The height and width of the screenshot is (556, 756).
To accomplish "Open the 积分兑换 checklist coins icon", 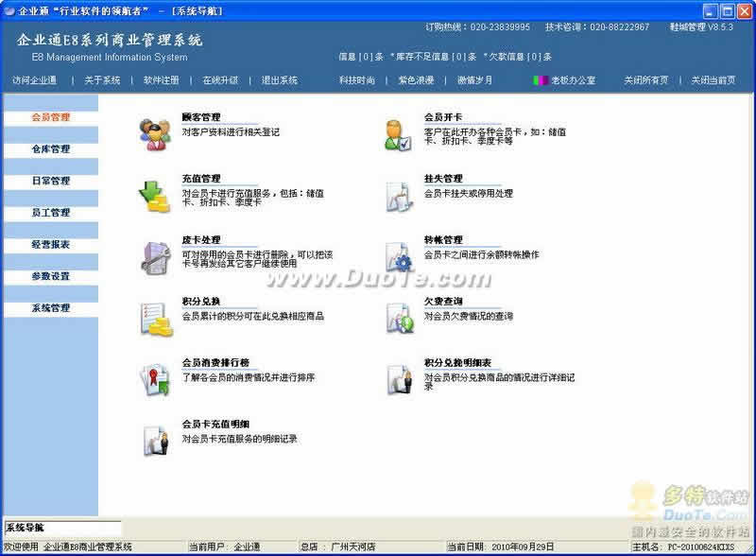I will tap(156, 319).
